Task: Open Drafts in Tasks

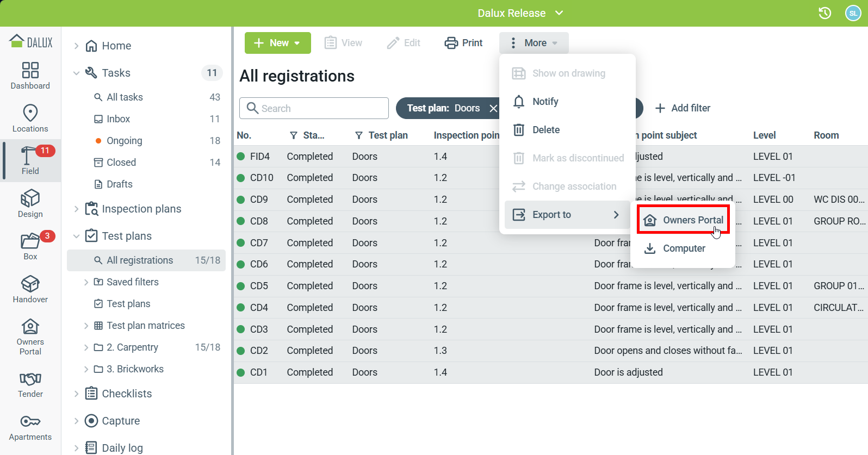Action: click(146, 184)
